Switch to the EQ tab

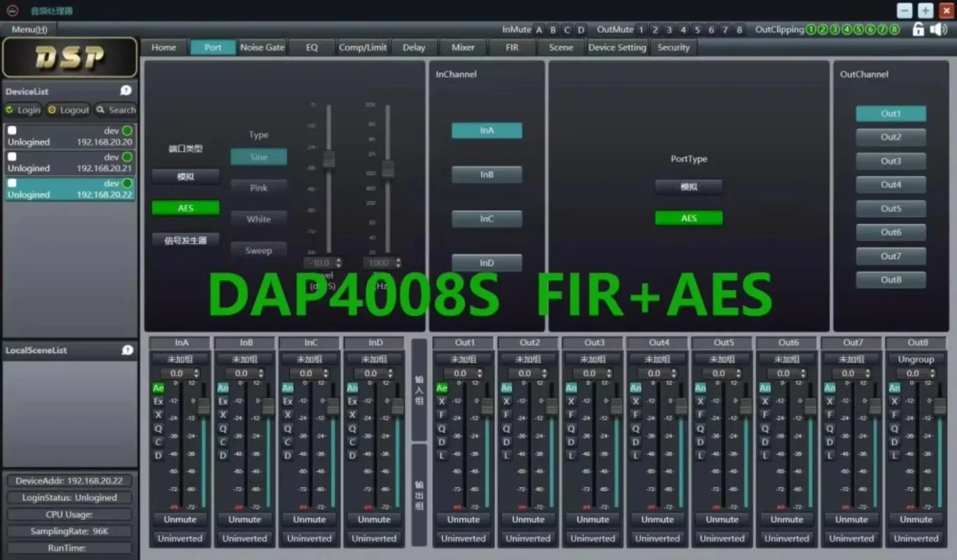click(x=312, y=47)
